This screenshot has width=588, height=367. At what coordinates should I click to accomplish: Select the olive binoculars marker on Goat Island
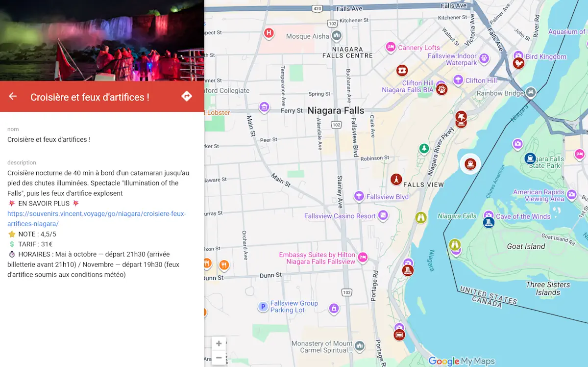coord(455,244)
